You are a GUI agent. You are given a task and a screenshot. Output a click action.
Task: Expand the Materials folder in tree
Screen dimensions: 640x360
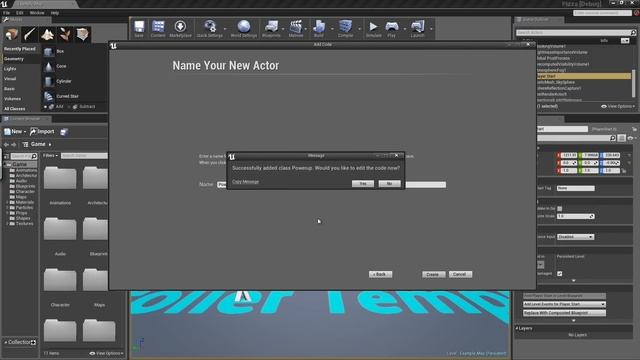[7, 202]
